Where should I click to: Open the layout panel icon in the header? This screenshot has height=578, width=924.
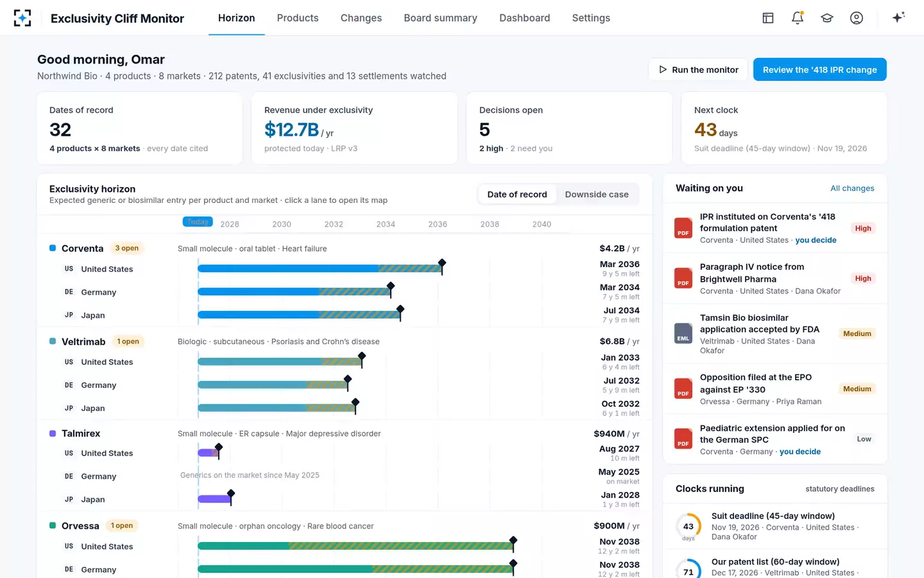click(767, 18)
